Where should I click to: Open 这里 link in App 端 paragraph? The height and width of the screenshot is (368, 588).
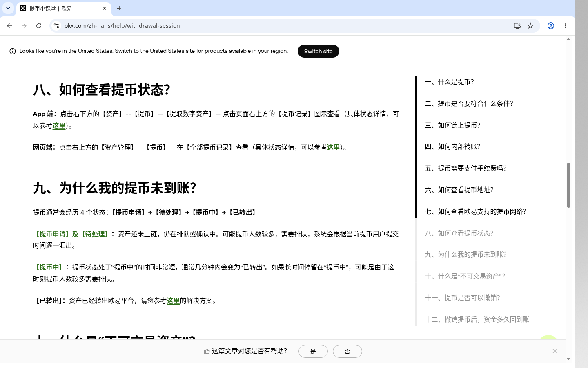(59, 126)
